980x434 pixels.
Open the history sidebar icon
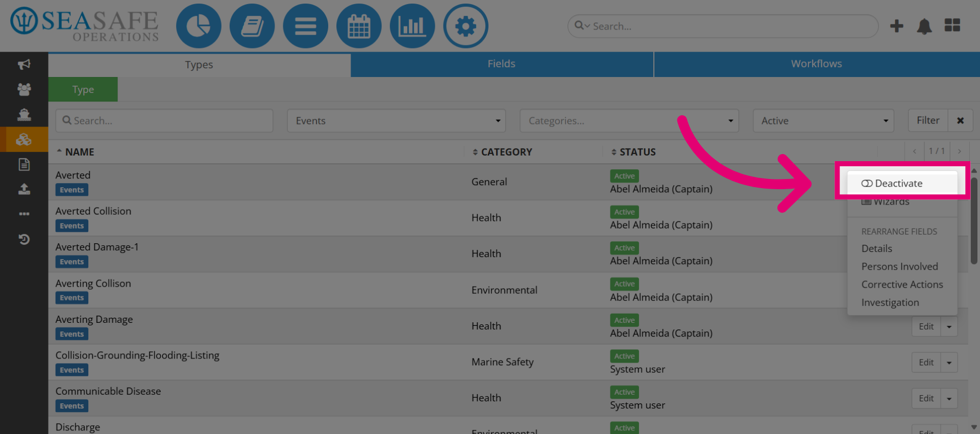pyautogui.click(x=24, y=239)
